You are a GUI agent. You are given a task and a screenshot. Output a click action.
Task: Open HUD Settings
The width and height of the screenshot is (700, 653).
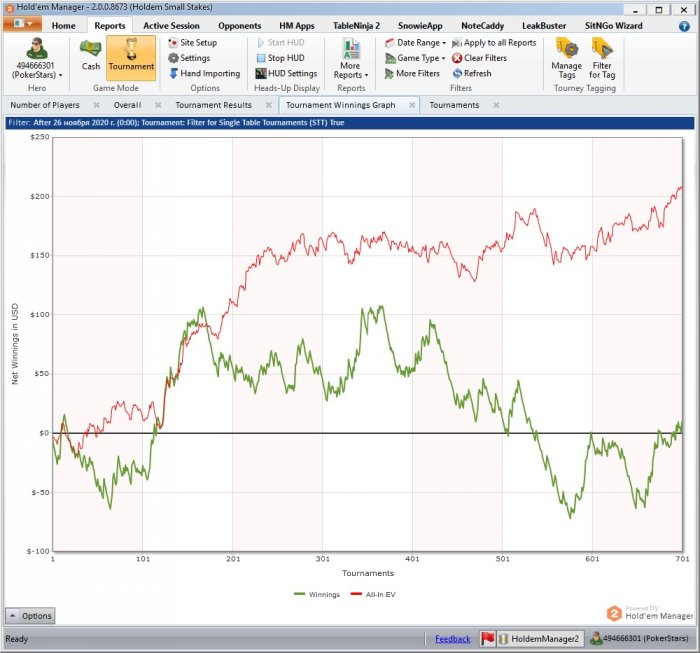point(286,73)
